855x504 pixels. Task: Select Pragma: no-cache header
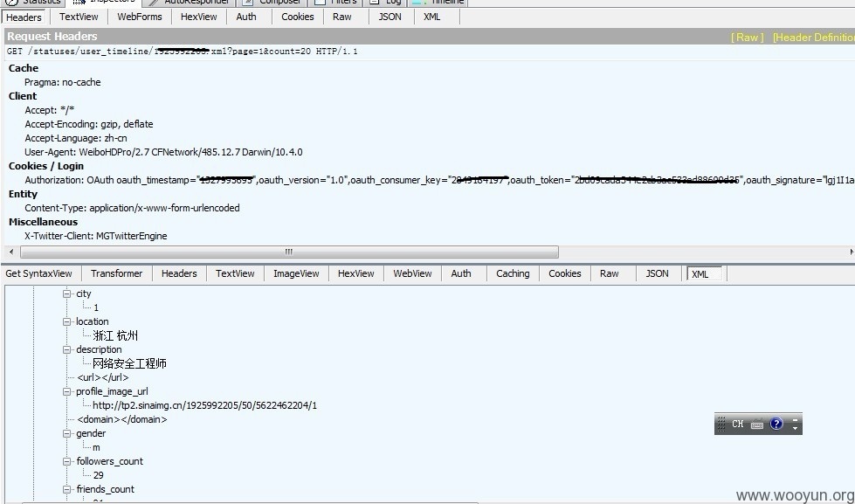(63, 82)
